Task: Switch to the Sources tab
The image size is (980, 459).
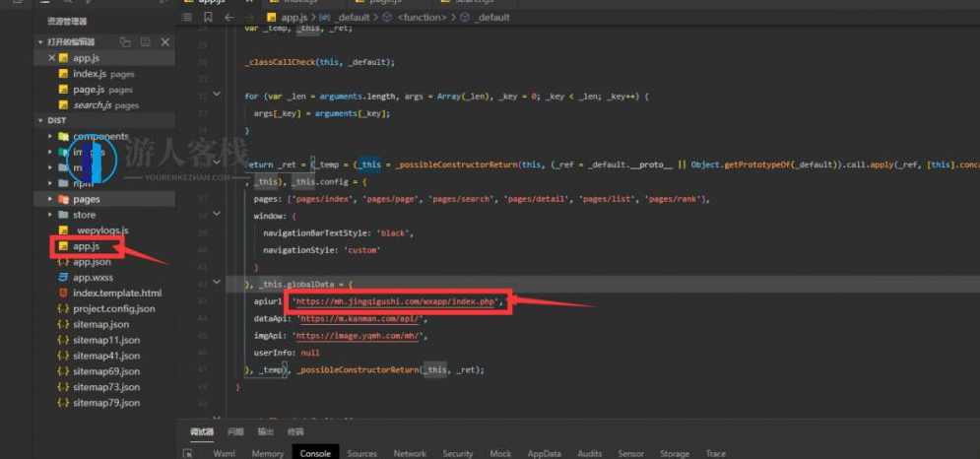Action: [x=361, y=453]
